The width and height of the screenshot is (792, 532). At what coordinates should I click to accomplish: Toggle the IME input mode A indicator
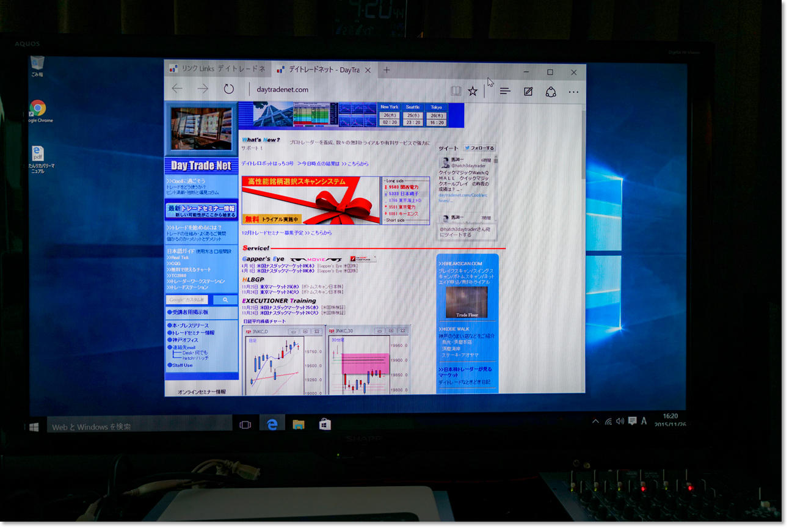(x=644, y=420)
